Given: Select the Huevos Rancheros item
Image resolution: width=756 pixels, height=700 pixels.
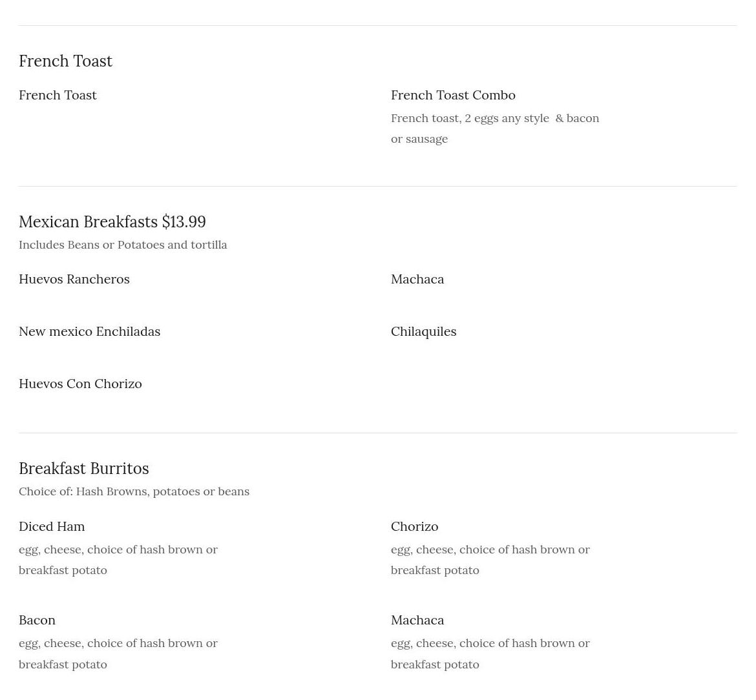Looking at the screenshot, I should 74,280.
